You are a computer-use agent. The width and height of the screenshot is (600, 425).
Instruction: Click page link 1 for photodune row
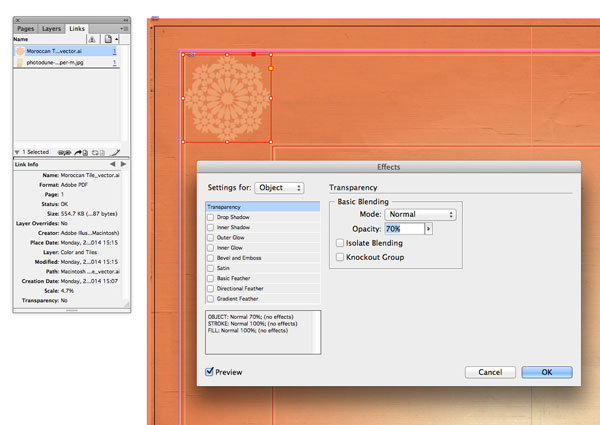coord(114,62)
